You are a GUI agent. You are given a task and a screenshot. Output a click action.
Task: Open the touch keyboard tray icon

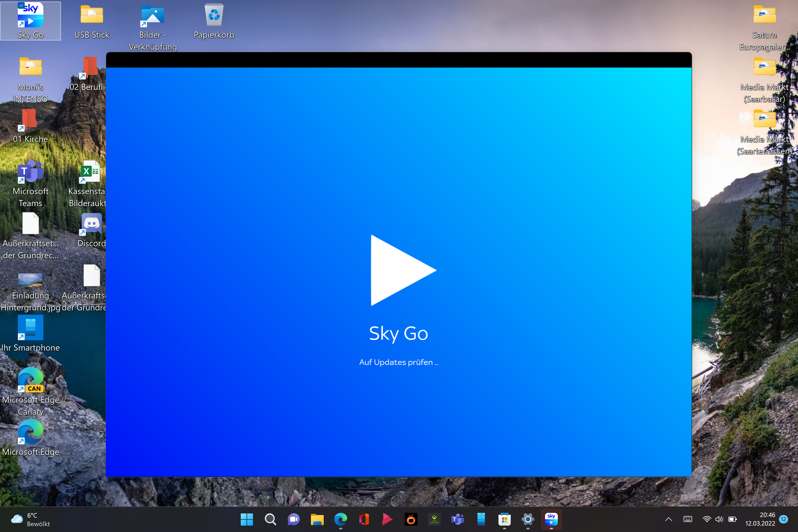(x=687, y=519)
